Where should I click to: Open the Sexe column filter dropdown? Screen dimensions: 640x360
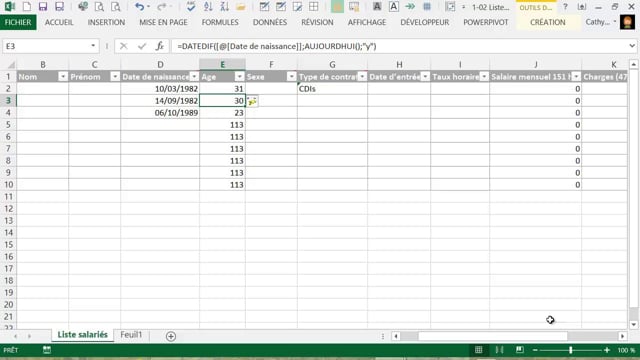tap(291, 77)
